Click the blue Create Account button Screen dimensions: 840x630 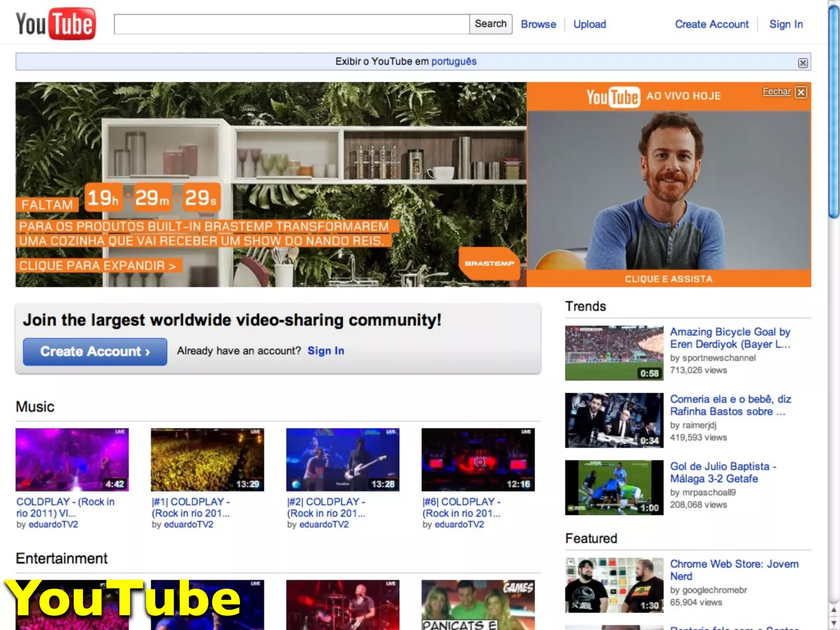(x=95, y=352)
